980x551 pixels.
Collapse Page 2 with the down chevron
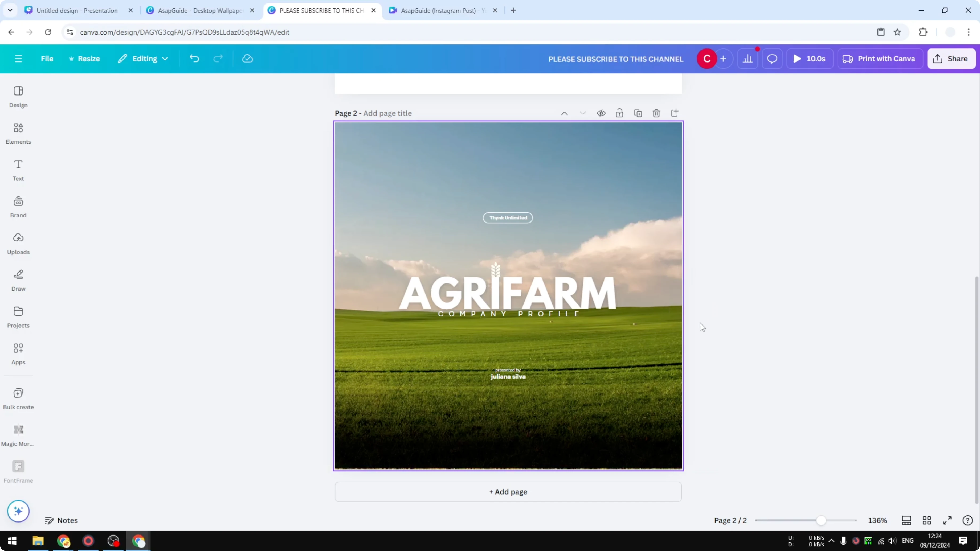[583, 113]
